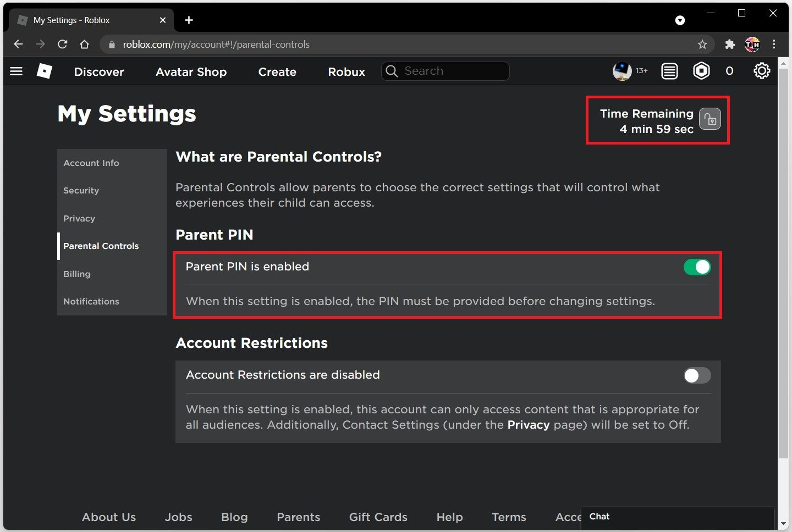Open the Chrome three-dot menu
Image resolution: width=792 pixels, height=532 pixels.
774,45
